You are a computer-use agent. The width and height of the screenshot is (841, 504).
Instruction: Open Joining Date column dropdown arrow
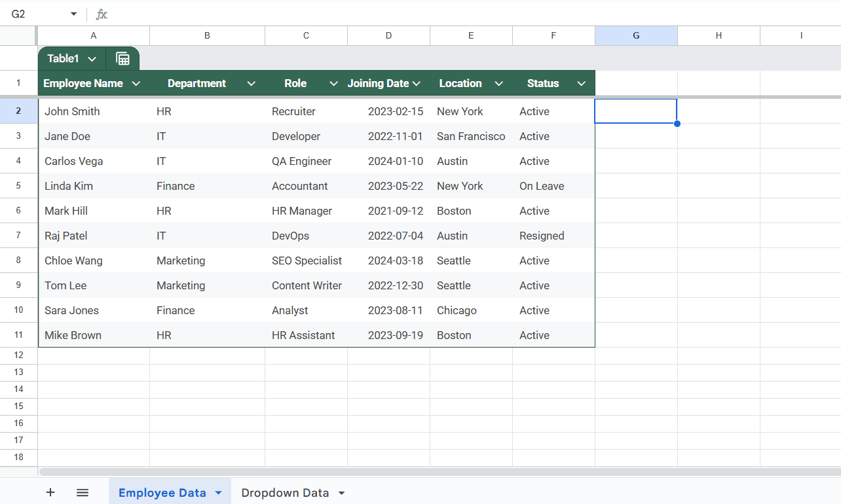416,83
